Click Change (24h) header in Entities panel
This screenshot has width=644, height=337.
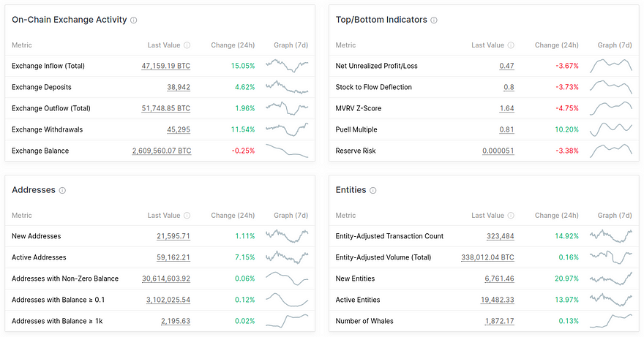pyautogui.click(x=556, y=216)
